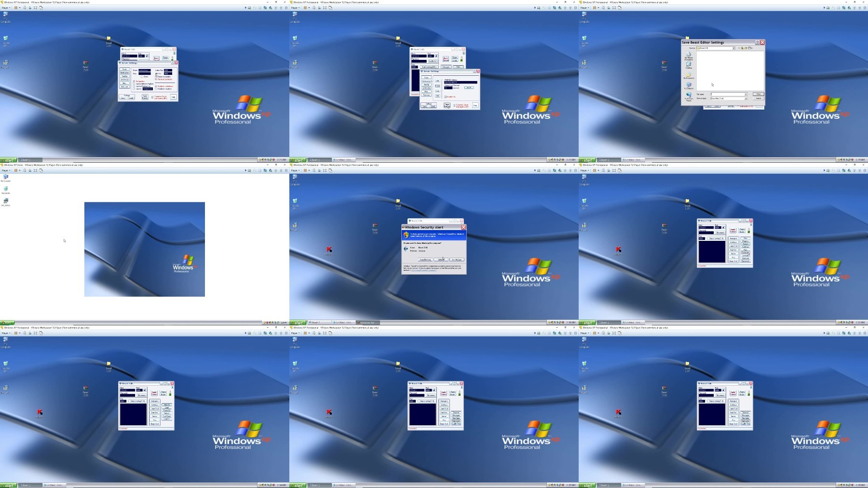This screenshot has width=868, height=488.
Task: Open the Views menu icon in Save dialog
Action: click(x=750, y=48)
